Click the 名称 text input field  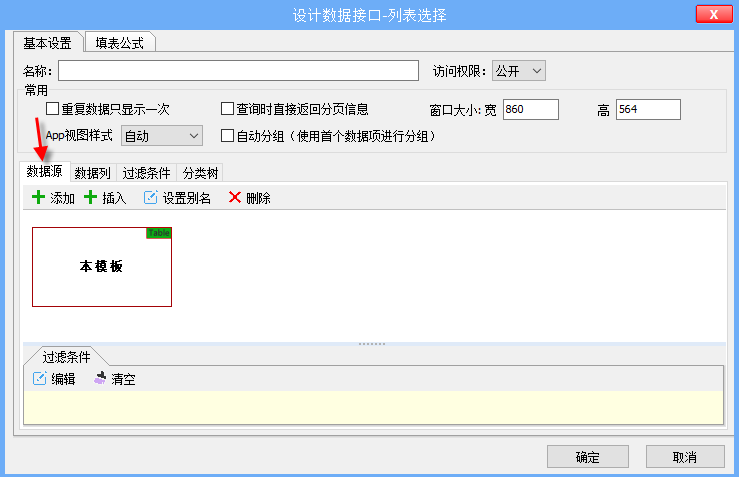tap(238, 71)
